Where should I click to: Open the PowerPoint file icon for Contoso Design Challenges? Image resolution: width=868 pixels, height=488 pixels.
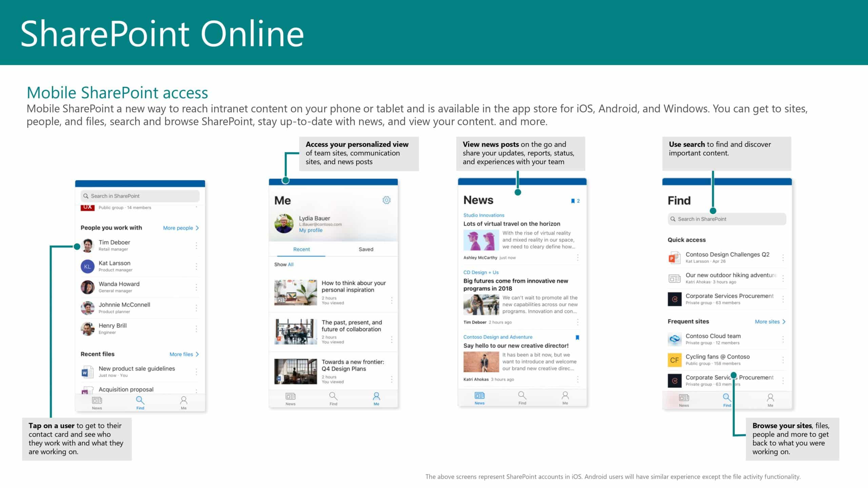674,258
